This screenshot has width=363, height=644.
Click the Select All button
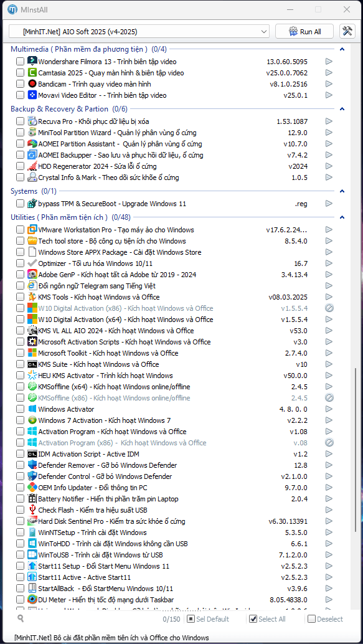click(268, 619)
